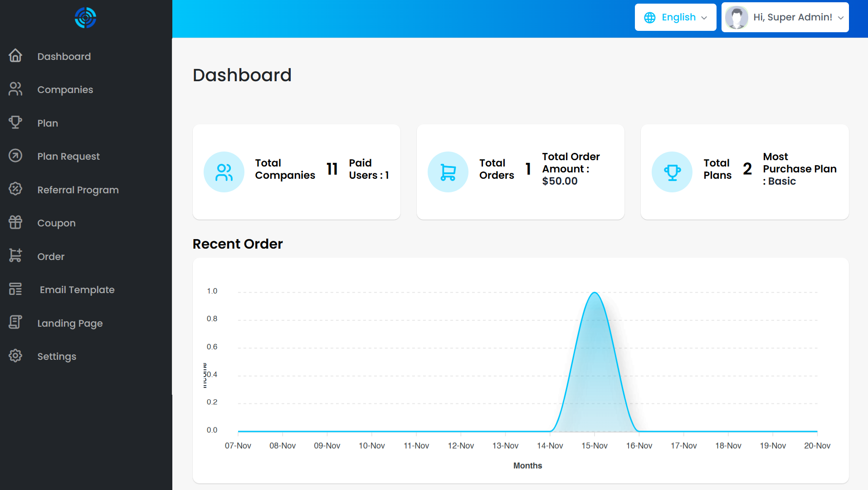Open the Companies page link
The image size is (868, 490).
pyautogui.click(x=65, y=89)
